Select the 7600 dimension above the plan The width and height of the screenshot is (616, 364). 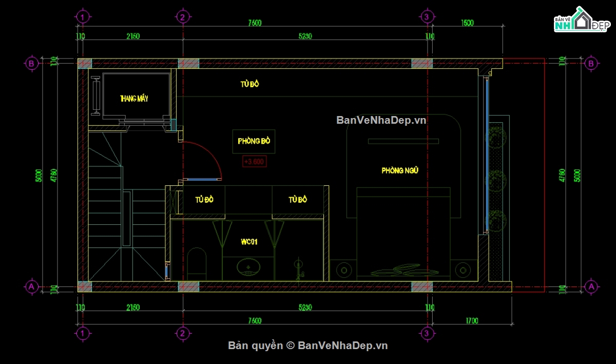(x=255, y=23)
